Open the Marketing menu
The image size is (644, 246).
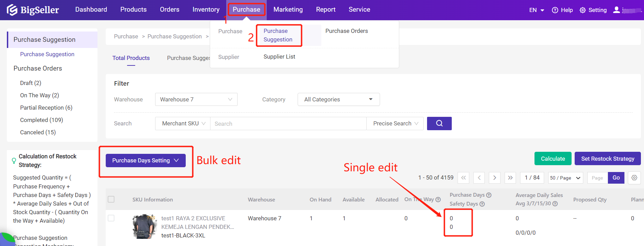point(288,10)
